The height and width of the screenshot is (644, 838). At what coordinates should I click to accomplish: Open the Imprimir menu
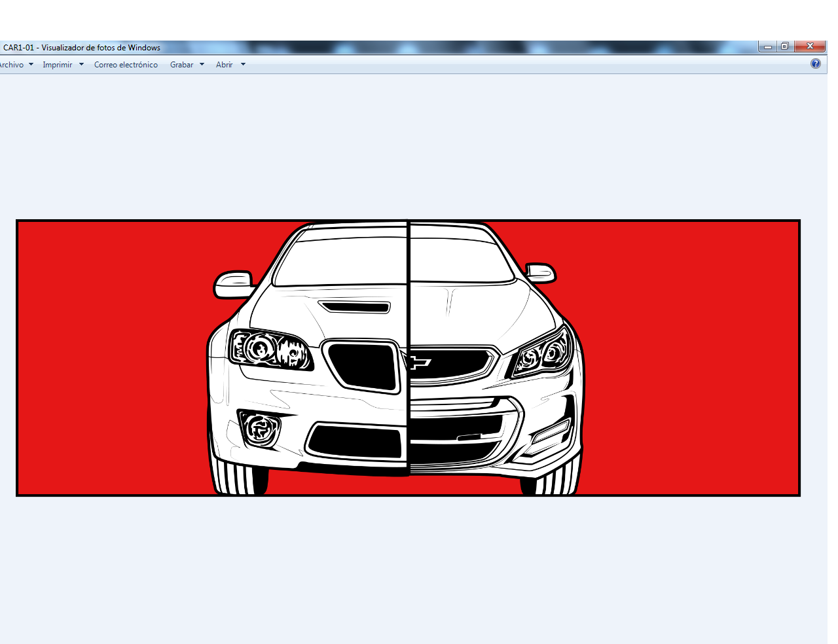point(58,65)
